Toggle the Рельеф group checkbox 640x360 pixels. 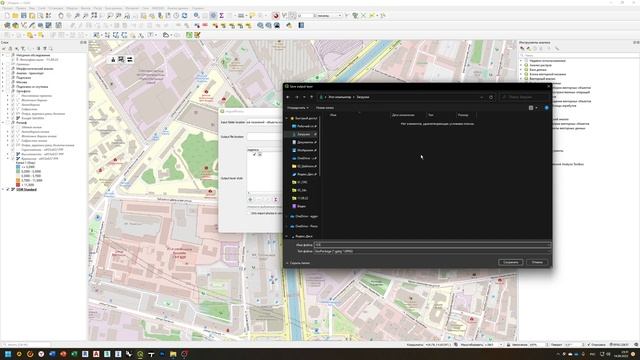pyautogui.click(x=8, y=122)
